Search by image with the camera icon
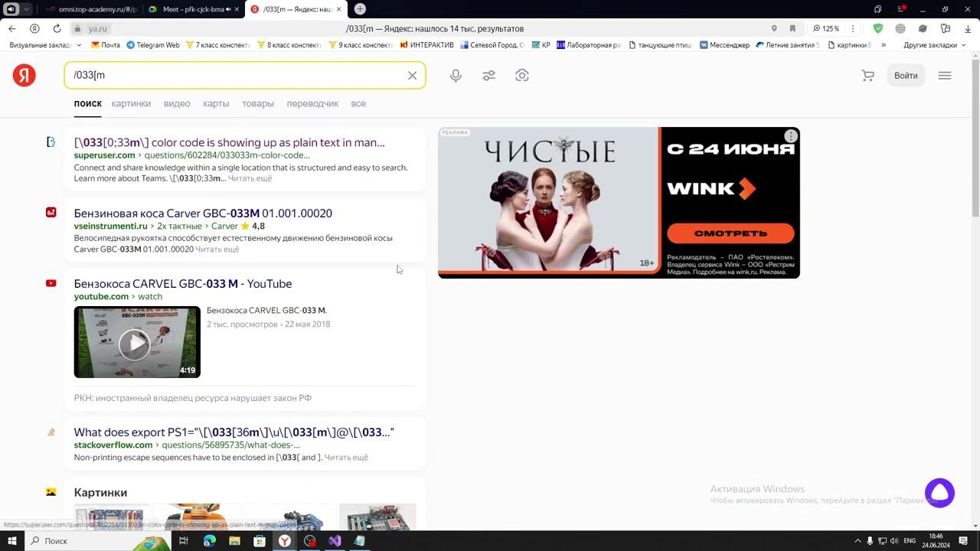The height and width of the screenshot is (551, 980). (x=522, y=75)
